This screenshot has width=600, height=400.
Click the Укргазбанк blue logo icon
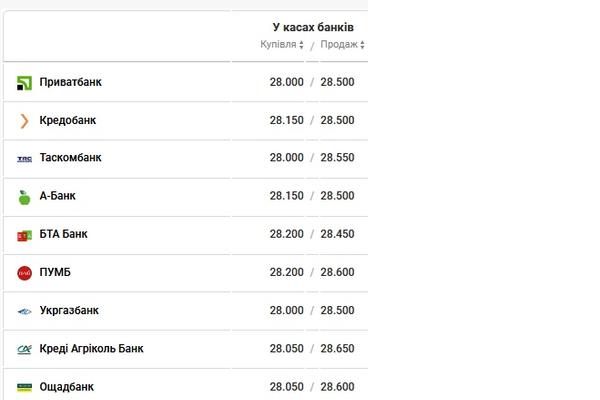(x=24, y=312)
